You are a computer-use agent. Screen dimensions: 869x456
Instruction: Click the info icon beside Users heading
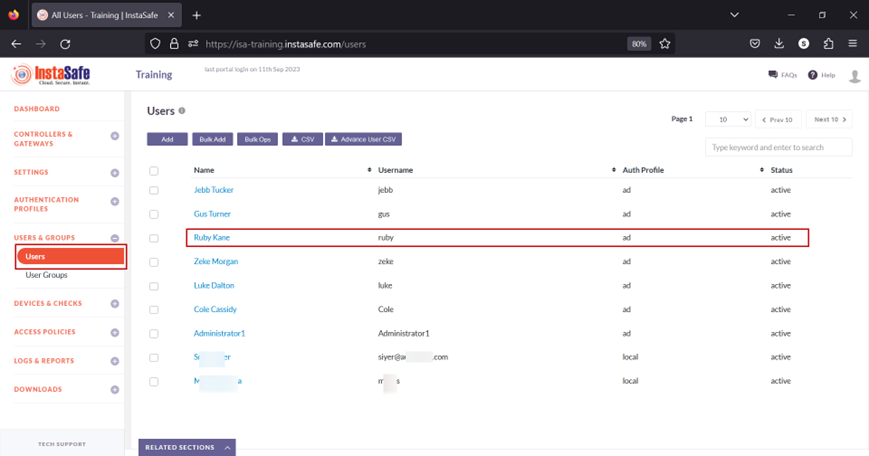(182, 111)
